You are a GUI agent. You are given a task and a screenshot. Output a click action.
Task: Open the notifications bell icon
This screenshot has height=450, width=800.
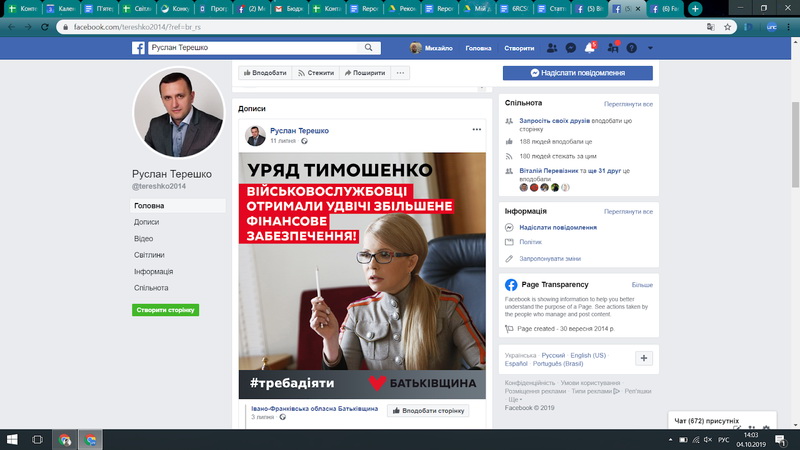[589, 48]
